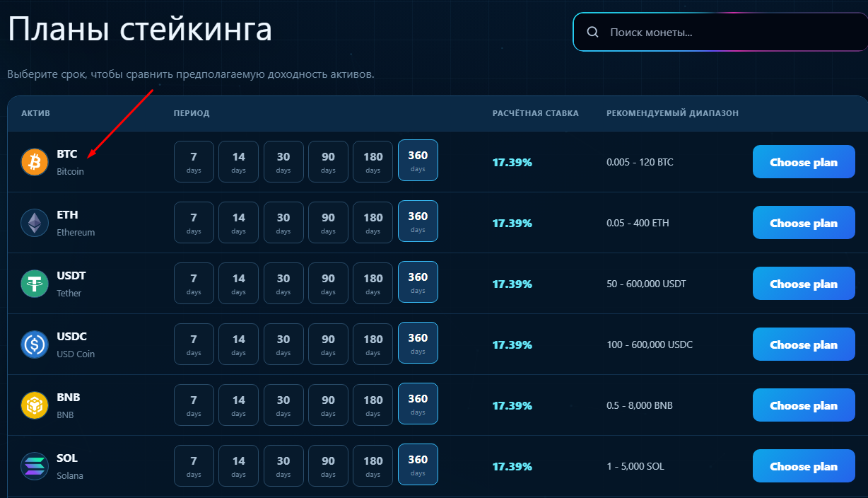Click the range 100 - 600,000 USDC
Image resolution: width=868 pixels, height=498 pixels.
650,344
